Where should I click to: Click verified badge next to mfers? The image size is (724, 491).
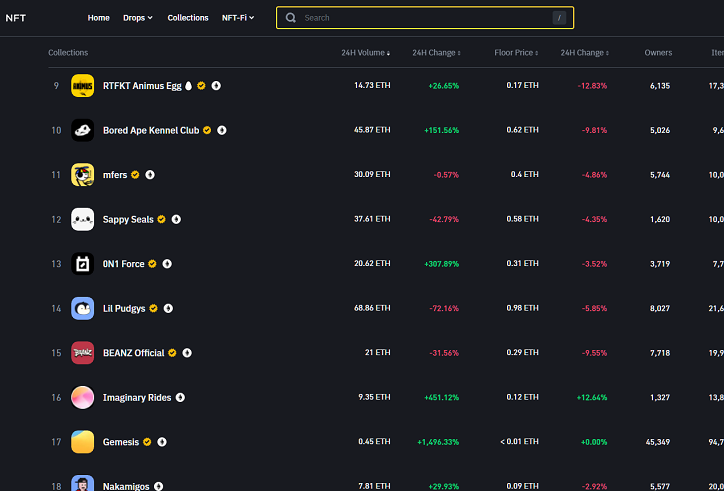coord(135,175)
